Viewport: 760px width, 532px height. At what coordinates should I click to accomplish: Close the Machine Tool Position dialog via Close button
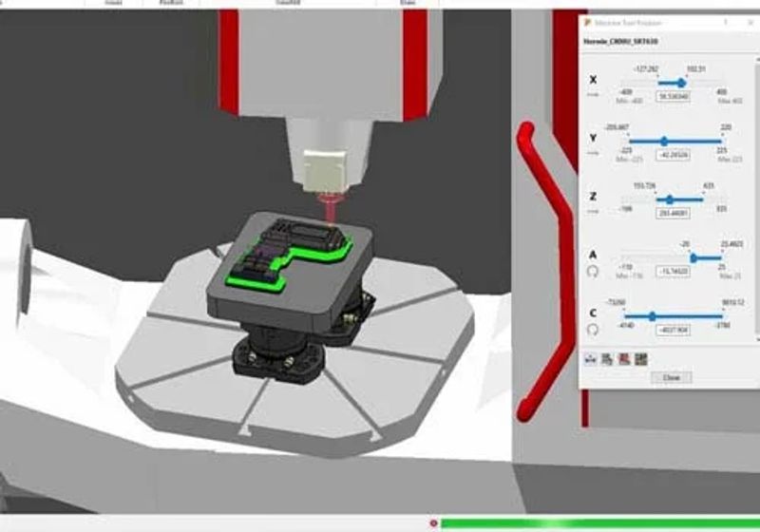pos(672,377)
